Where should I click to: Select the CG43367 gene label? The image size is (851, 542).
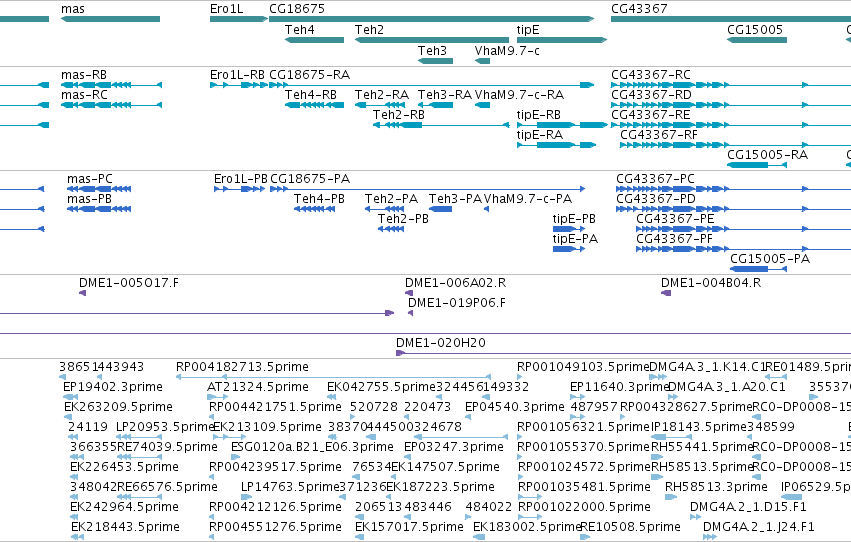639,9
